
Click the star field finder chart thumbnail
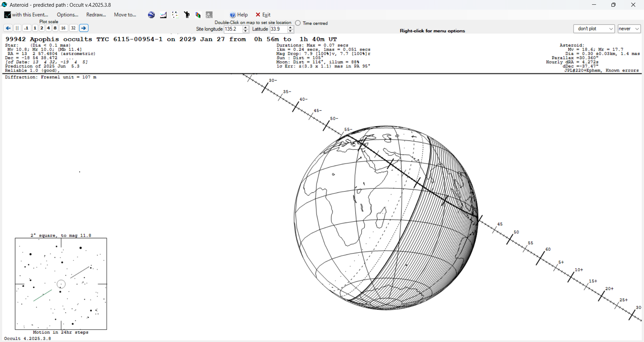61,284
